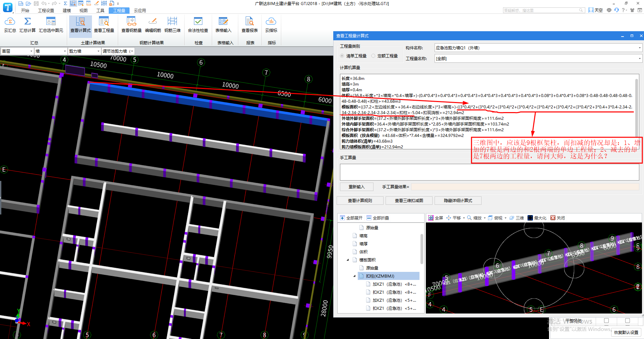
Task: Open 查看钢筋量 rebar quantity tool
Action: coord(132,25)
